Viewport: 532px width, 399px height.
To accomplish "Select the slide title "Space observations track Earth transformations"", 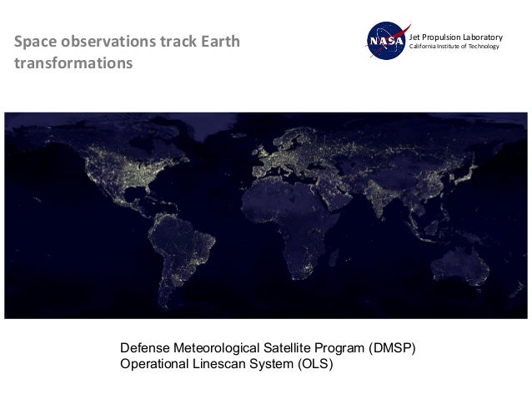I will click(127, 52).
